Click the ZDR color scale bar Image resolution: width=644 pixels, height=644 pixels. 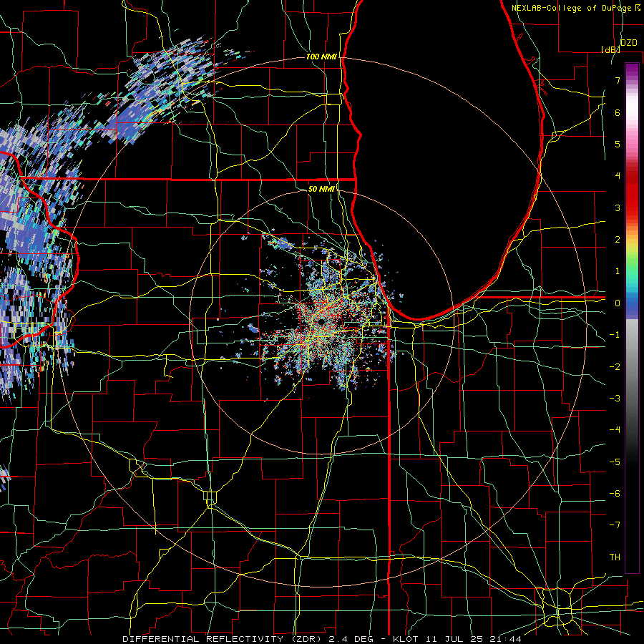(x=632, y=318)
